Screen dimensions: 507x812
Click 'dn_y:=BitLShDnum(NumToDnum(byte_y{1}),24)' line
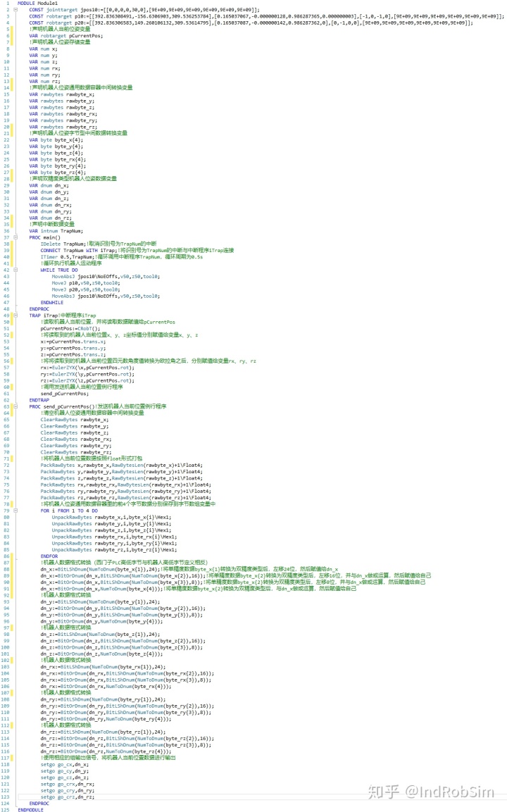pyautogui.click(x=101, y=601)
